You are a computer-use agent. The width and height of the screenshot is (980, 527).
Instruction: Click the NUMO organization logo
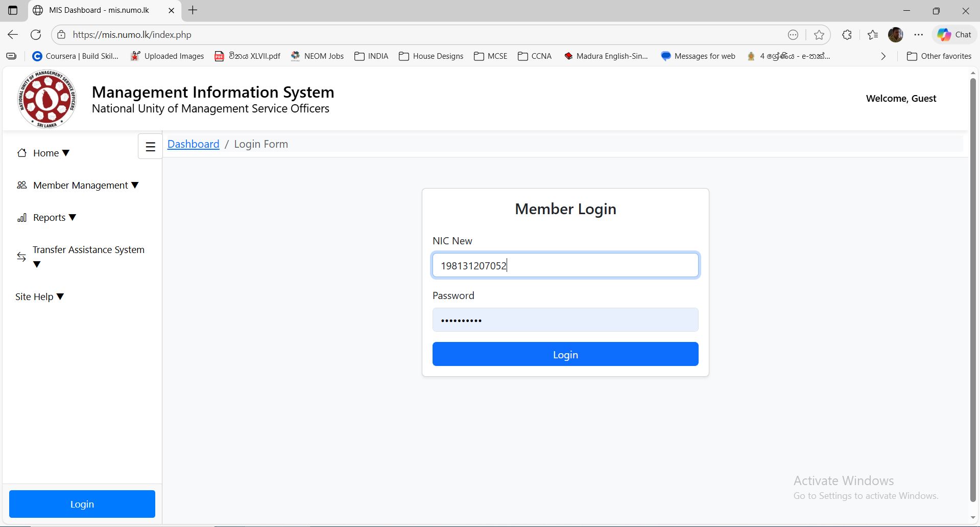point(46,98)
